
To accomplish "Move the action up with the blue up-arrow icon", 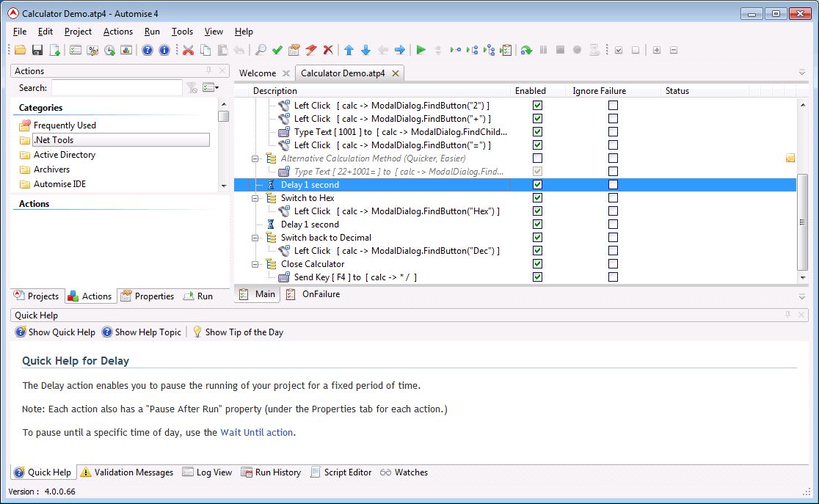I will coord(348,50).
